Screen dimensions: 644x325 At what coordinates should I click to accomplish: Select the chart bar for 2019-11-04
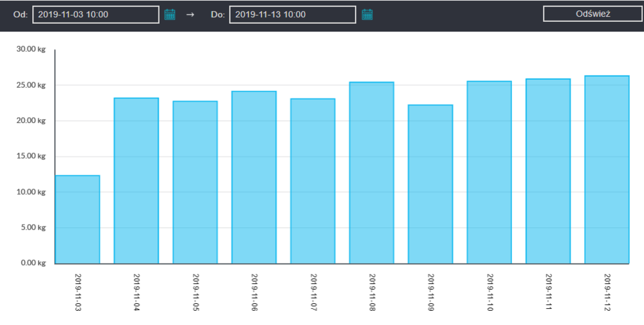coord(136,181)
